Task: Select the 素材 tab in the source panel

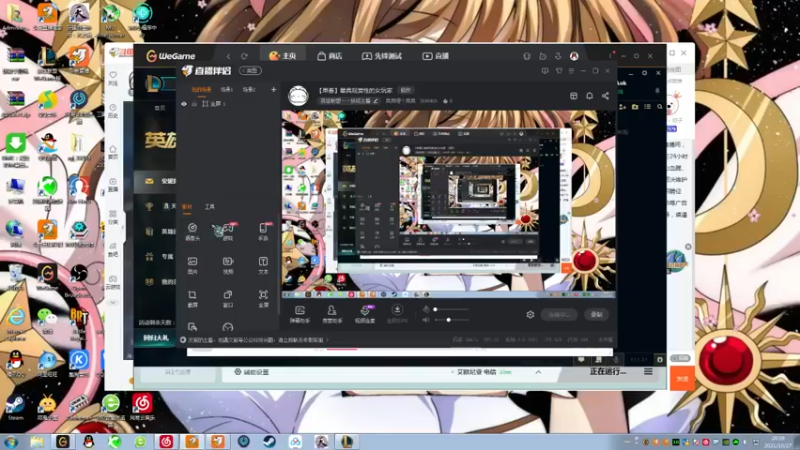Action: click(187, 207)
